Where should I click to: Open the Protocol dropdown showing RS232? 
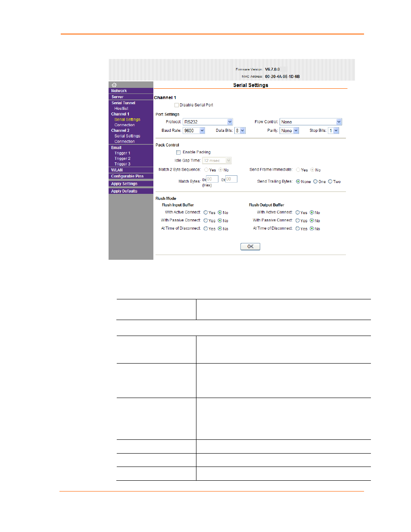[x=208, y=122]
